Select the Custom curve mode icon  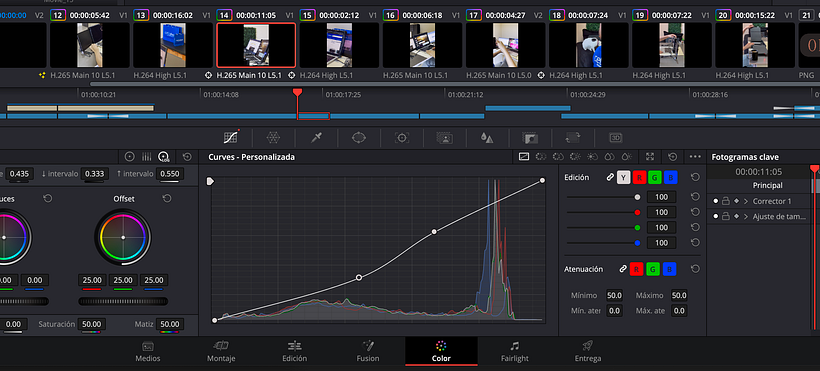pyautogui.click(x=523, y=156)
